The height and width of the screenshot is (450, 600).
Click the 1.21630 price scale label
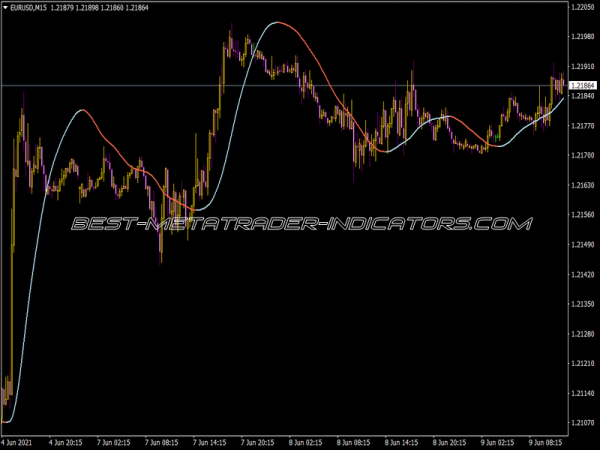(582, 186)
